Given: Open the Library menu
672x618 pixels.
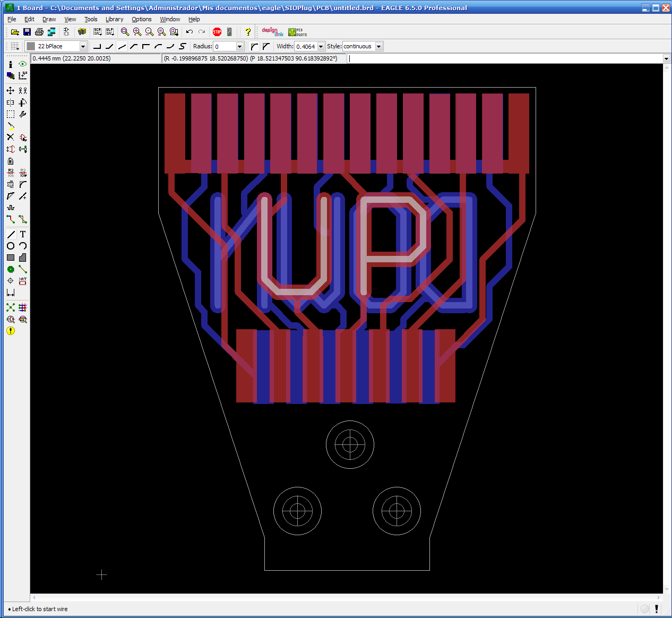Looking at the screenshot, I should pos(114,19).
